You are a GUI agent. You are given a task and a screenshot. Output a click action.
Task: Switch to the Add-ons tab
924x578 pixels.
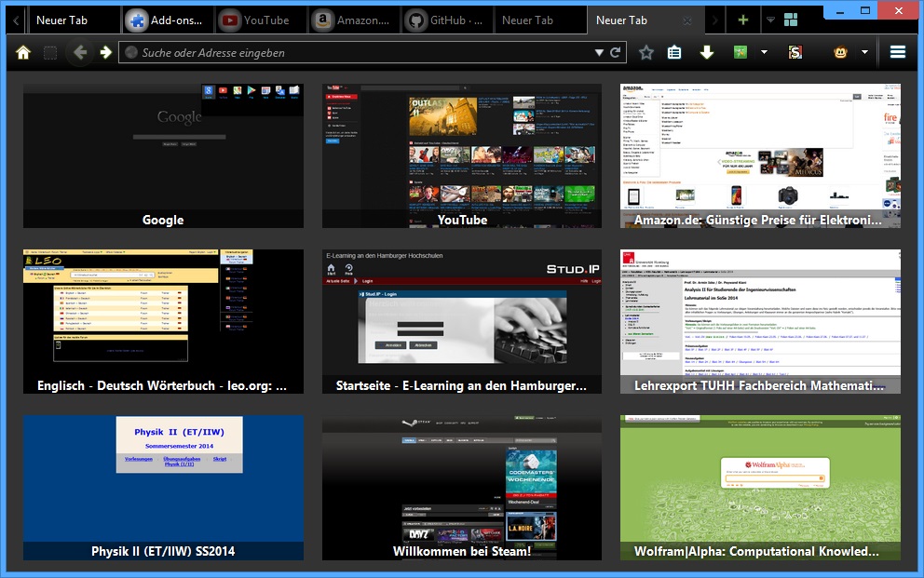pos(168,20)
